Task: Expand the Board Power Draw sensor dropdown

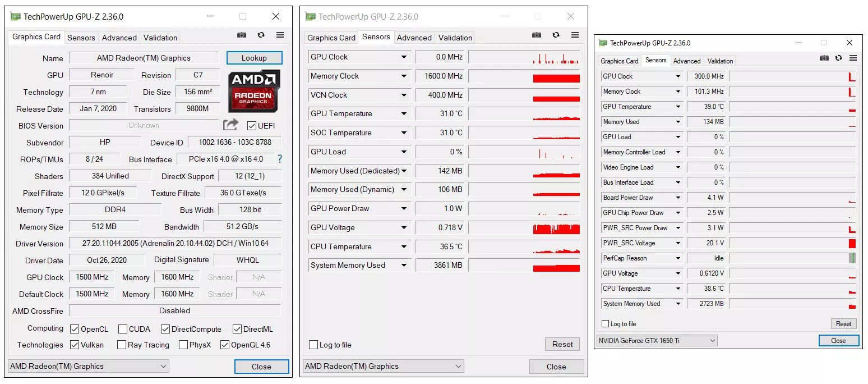Action: point(678,198)
